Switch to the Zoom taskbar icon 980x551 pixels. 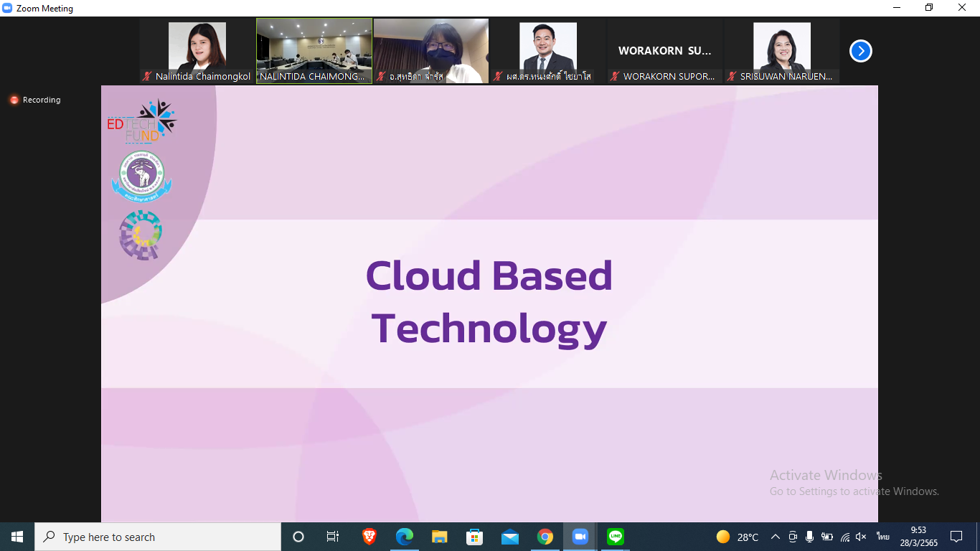point(580,537)
